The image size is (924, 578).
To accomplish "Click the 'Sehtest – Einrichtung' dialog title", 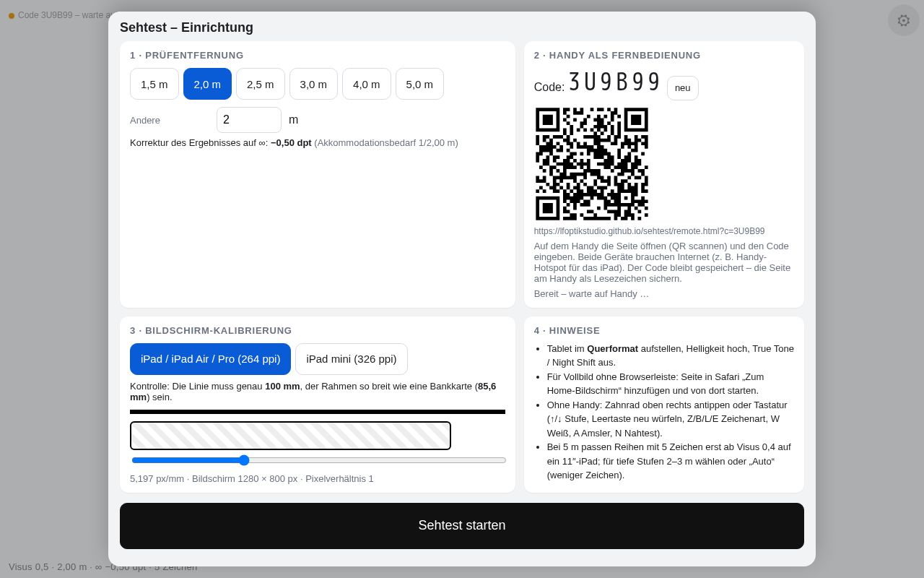I will (x=186, y=27).
